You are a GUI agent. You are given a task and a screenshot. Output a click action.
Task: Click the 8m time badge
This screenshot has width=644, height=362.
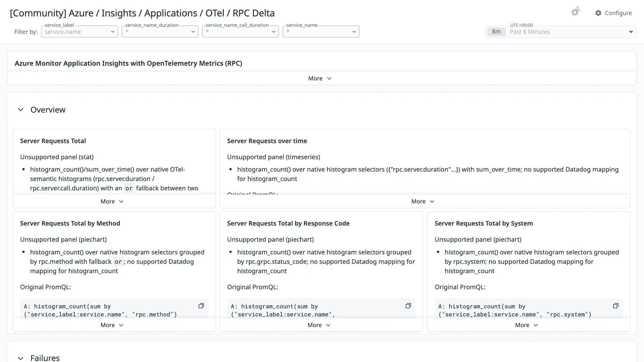pyautogui.click(x=496, y=32)
